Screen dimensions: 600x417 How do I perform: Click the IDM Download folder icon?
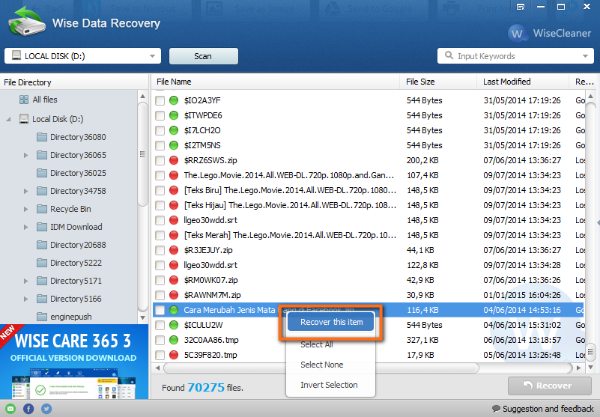[x=42, y=227]
